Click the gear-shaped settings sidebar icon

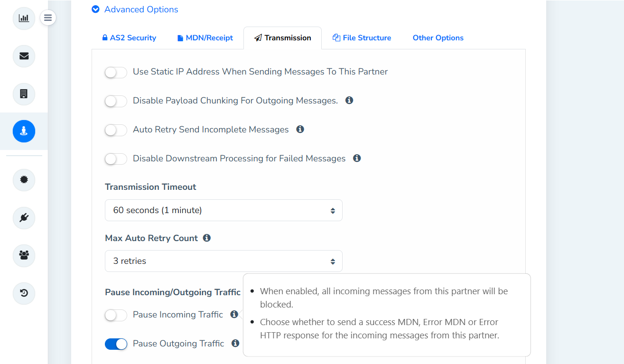24,180
